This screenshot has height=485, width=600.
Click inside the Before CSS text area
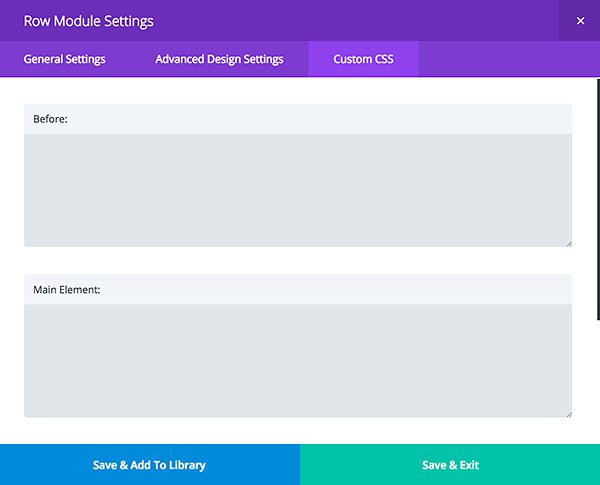click(298, 190)
